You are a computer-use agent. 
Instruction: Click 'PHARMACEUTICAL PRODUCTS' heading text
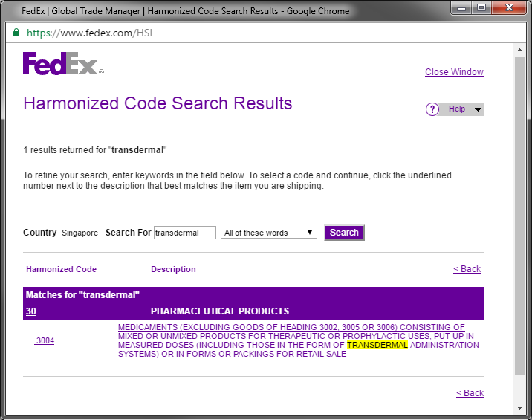point(220,311)
